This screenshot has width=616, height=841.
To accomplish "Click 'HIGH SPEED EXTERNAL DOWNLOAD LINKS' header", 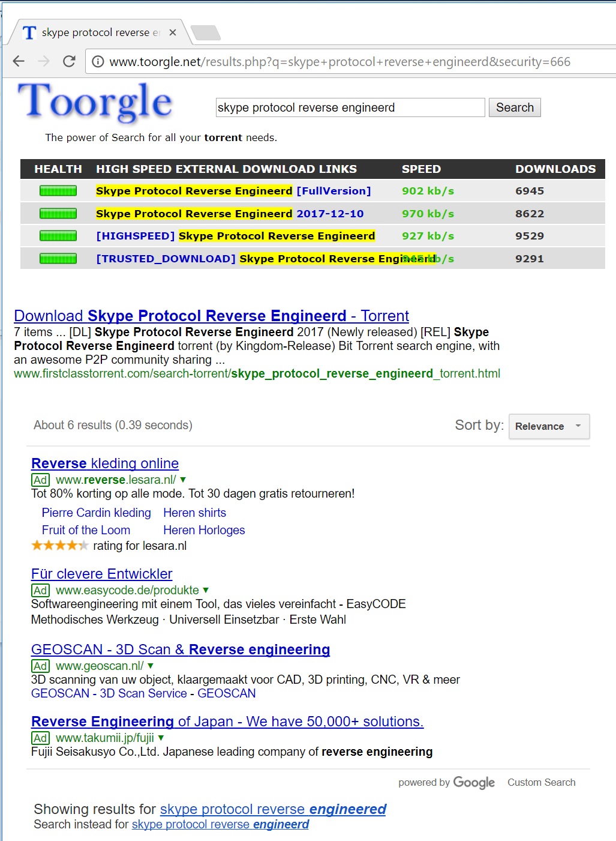I will [226, 169].
